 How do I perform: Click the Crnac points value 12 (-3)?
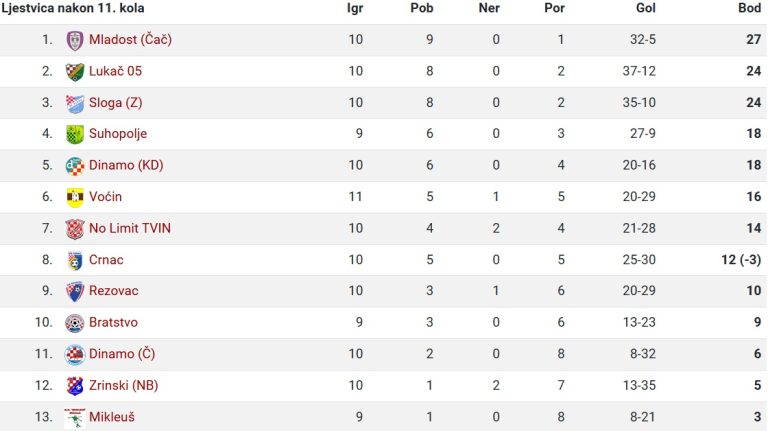click(741, 260)
